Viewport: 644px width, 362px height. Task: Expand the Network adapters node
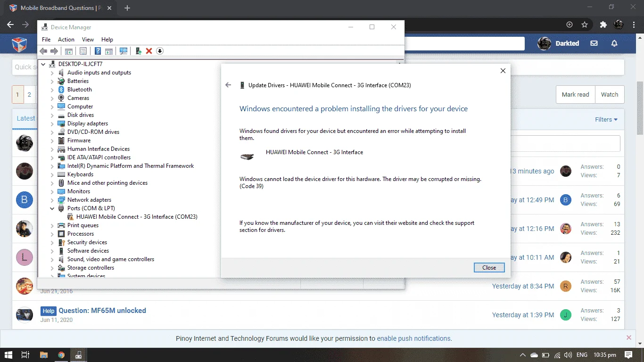[x=52, y=200]
